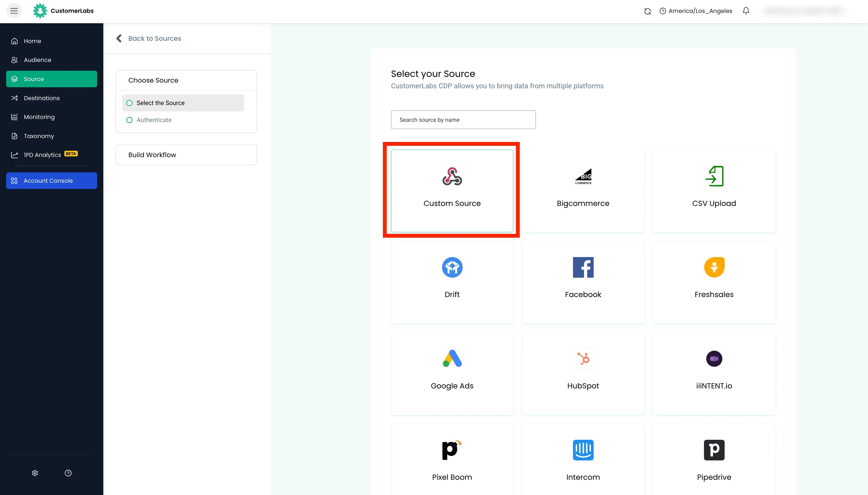Click the BETA badge next to 1PD Analytics

point(71,154)
